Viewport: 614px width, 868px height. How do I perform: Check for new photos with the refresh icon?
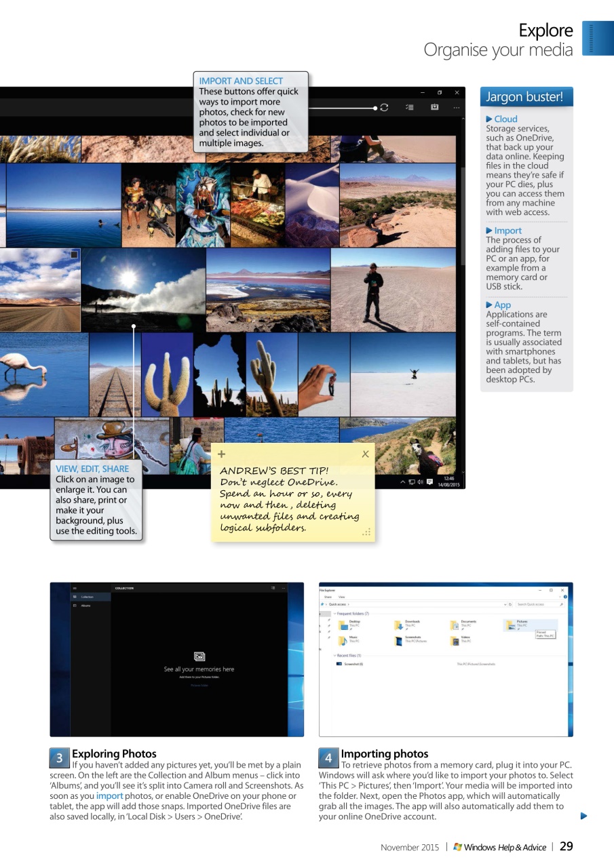tap(384, 108)
